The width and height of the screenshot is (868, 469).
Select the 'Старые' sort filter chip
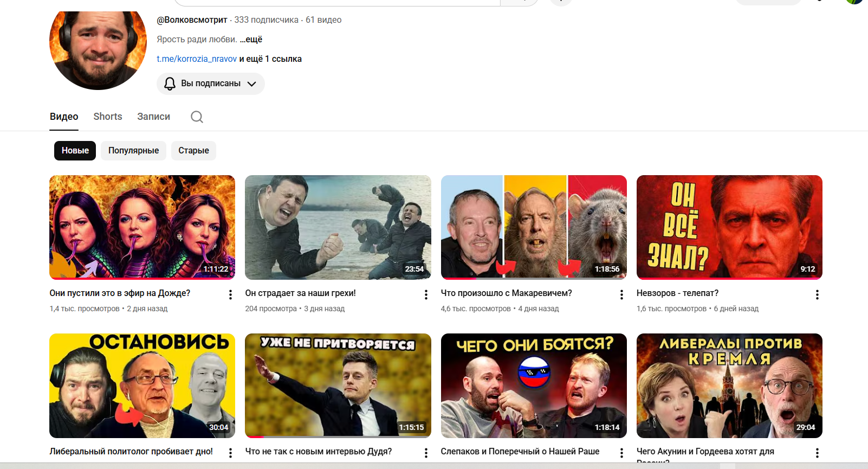(x=193, y=151)
